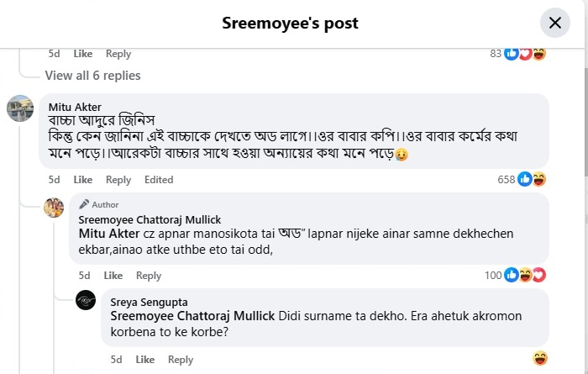Click Sreya Sengupta's profile avatar

(x=86, y=301)
